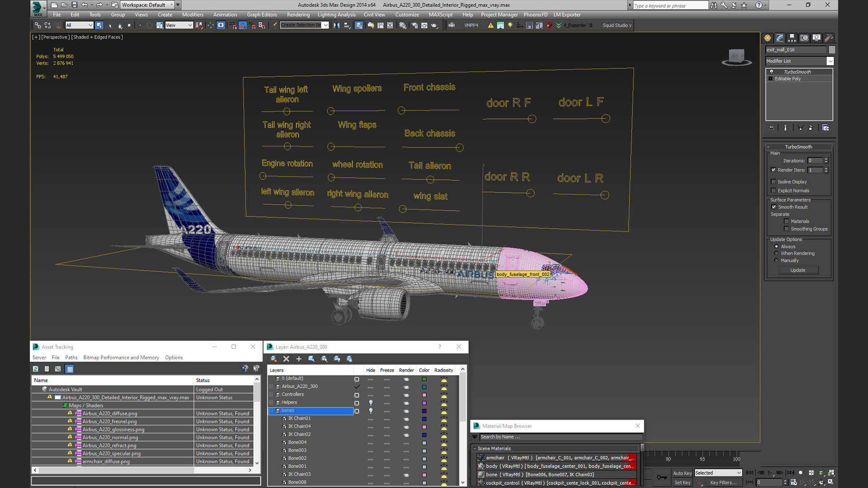Click Configure Modifier Sets icon

click(826, 128)
